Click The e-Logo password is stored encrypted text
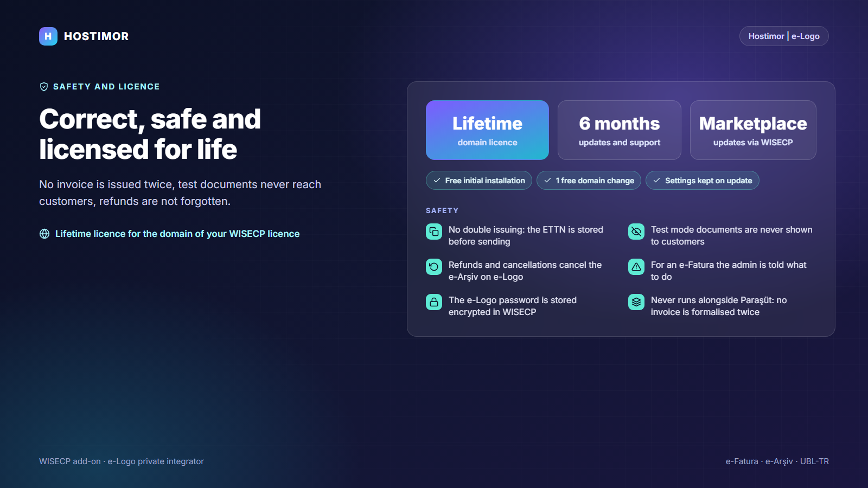The width and height of the screenshot is (868, 488). (513, 306)
